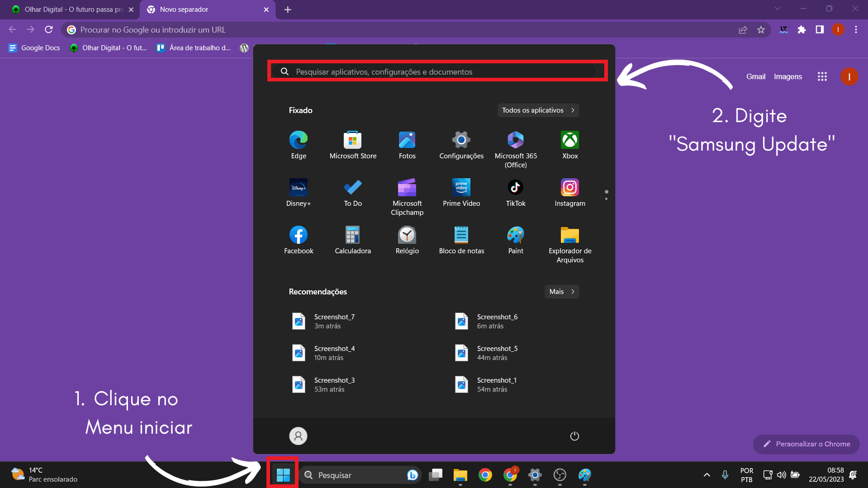This screenshot has height=488, width=868.
Task: Bookmark this page with the star icon
Action: coord(761,30)
